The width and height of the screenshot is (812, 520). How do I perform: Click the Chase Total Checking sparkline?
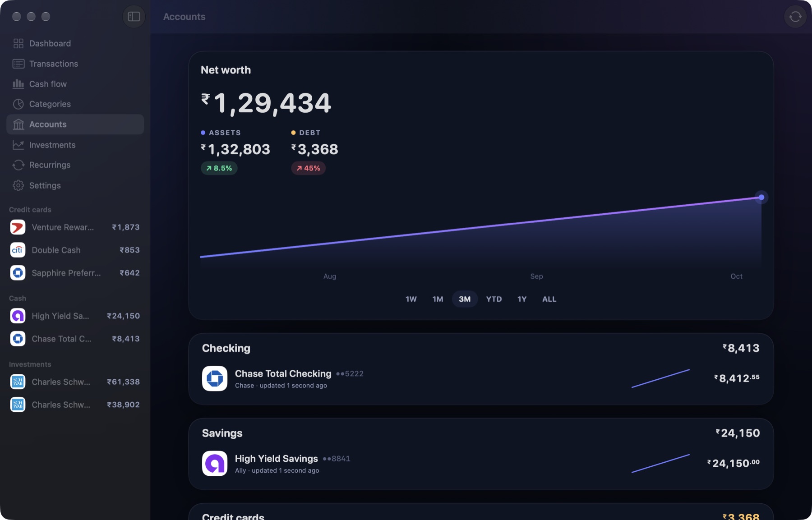(660, 378)
